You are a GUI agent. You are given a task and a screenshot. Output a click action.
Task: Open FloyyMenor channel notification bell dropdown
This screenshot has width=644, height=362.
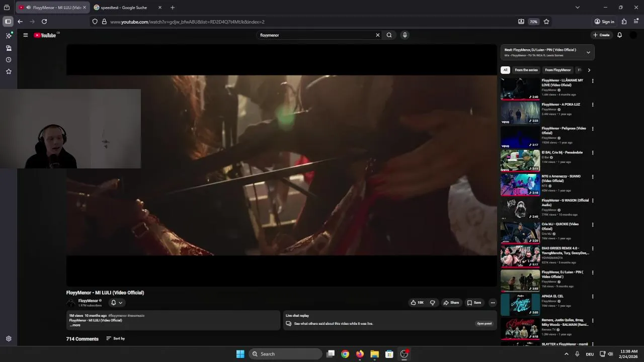[117, 303]
